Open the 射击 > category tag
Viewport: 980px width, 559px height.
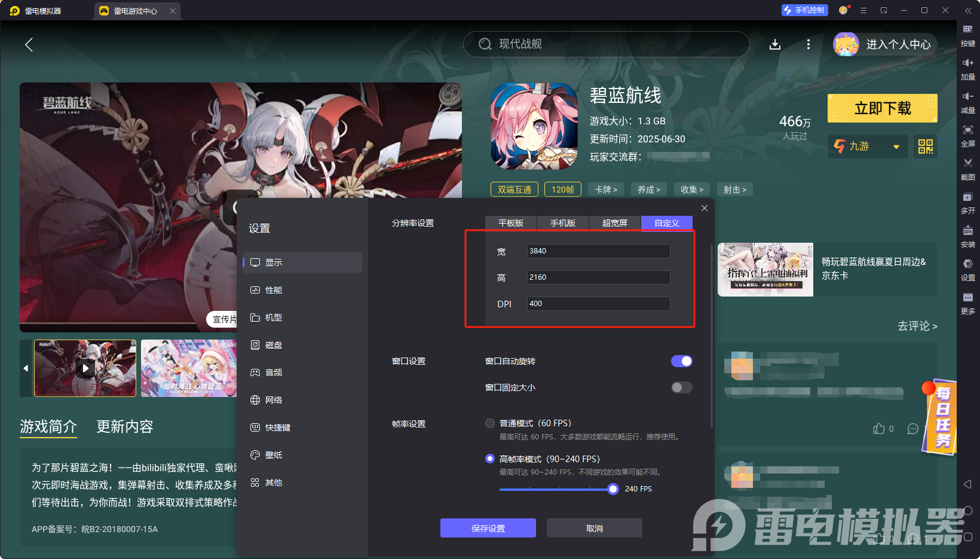click(735, 190)
